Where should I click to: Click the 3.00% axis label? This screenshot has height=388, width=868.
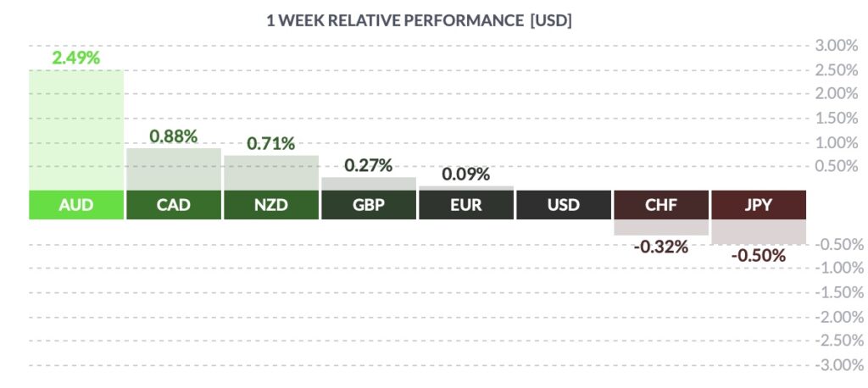(x=837, y=46)
